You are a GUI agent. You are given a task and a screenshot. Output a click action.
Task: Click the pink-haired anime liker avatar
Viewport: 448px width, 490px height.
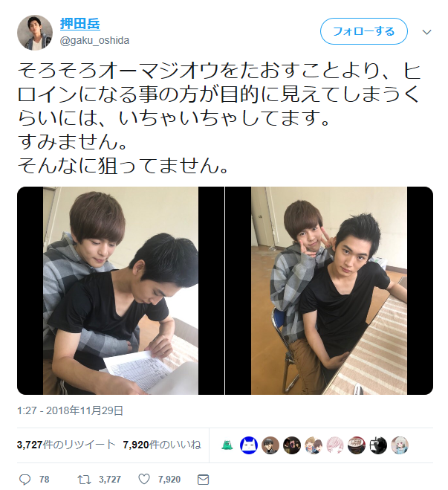(x=335, y=445)
